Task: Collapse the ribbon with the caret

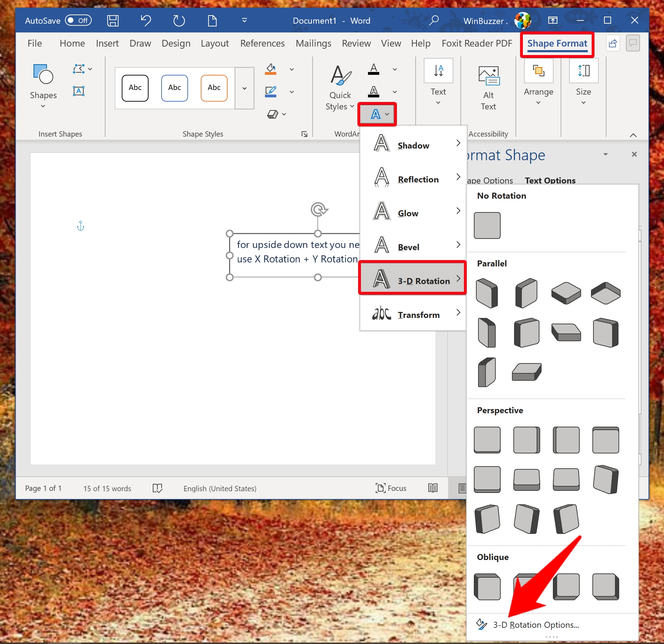Action: click(x=633, y=135)
